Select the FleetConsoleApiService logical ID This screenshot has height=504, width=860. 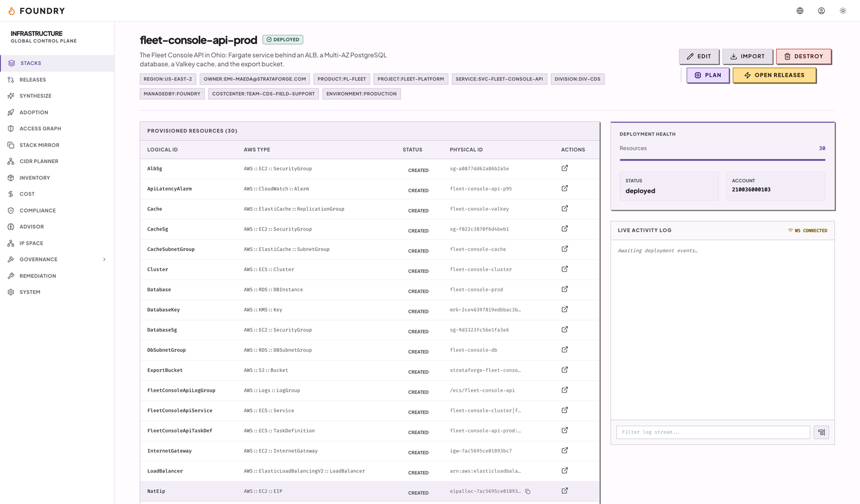click(180, 411)
